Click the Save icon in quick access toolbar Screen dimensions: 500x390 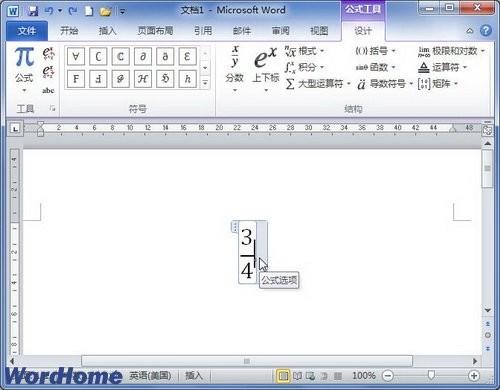pos(33,11)
